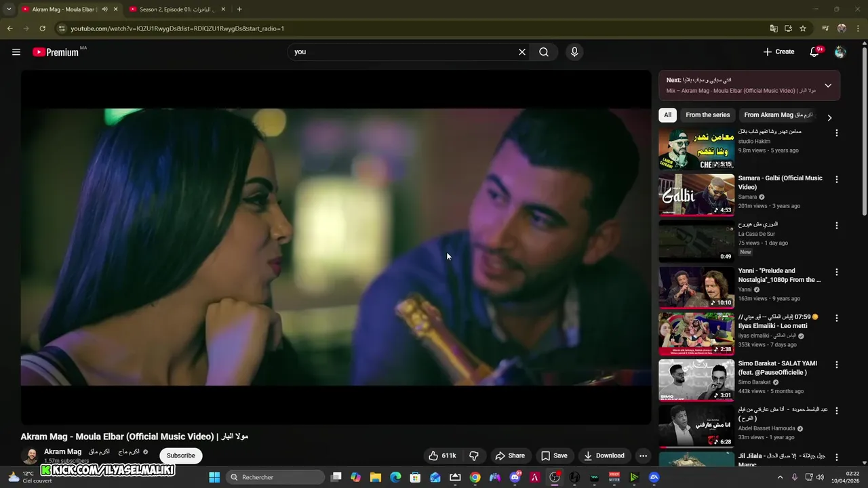This screenshot has height=488, width=868.
Task: Select the From the series chip
Action: coord(708,115)
